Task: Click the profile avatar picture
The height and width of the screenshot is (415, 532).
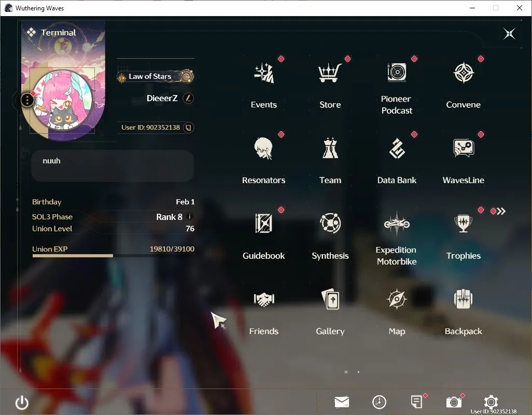Action: click(64, 101)
